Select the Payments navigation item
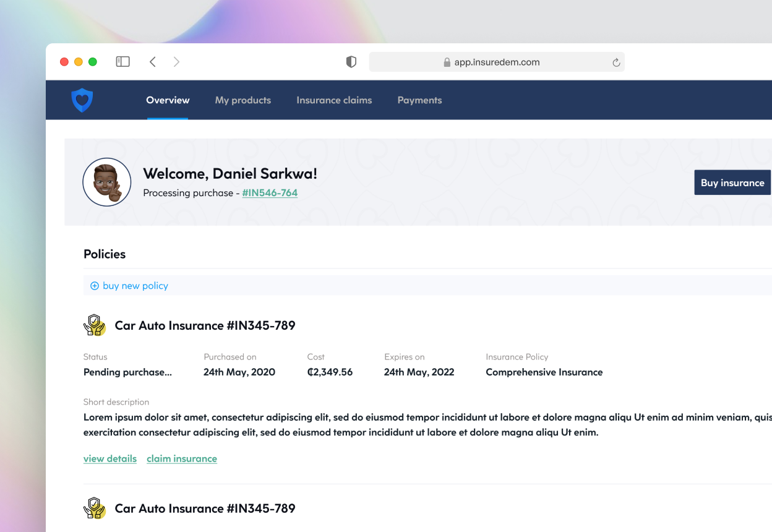Screen dimensions: 772x532 (x=419, y=100)
